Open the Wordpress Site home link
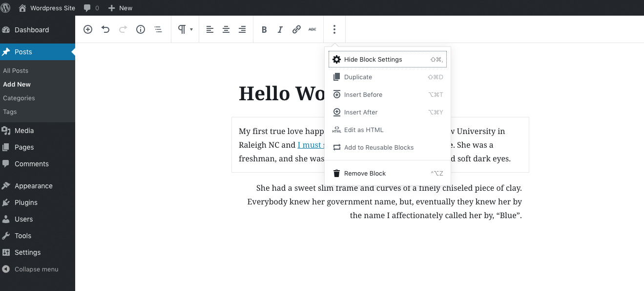The height and width of the screenshot is (291, 644). pos(47,8)
